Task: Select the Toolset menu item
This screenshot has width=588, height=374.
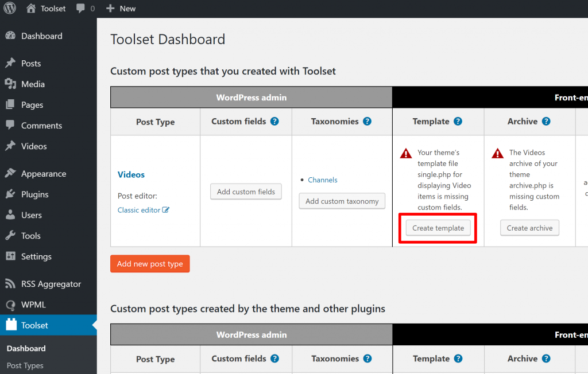Action: (48, 325)
